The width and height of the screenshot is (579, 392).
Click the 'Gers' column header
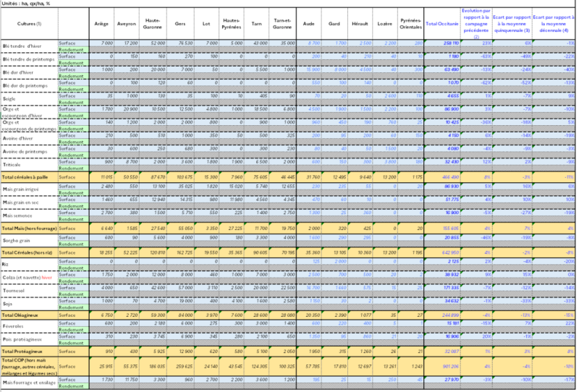coord(179,24)
